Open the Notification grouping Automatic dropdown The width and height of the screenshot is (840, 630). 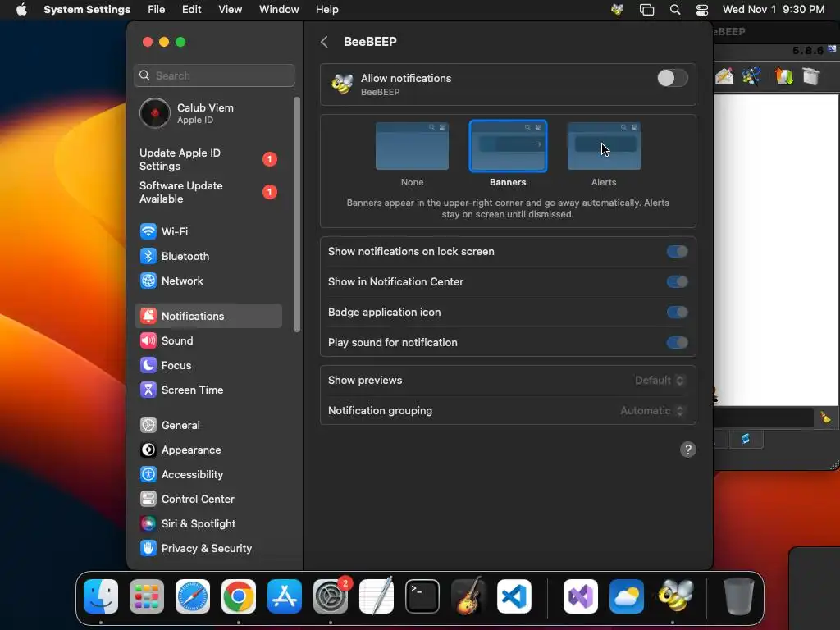click(x=652, y=411)
